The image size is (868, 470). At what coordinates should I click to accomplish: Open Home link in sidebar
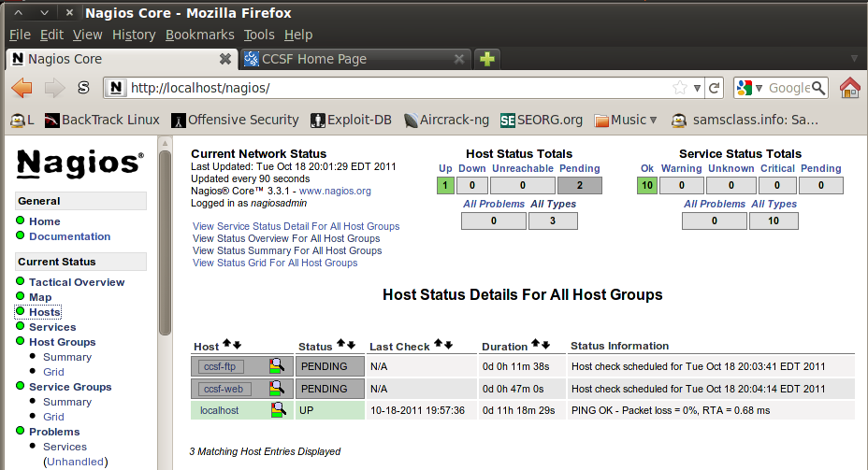pos(45,221)
